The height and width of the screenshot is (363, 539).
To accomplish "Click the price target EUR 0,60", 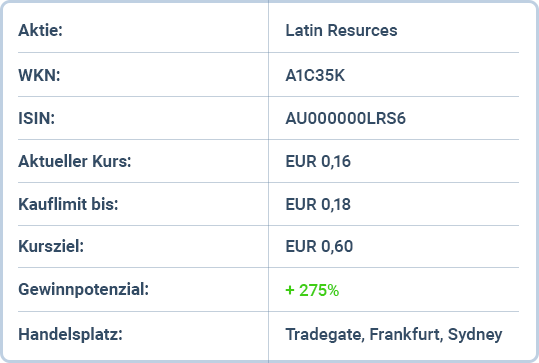I will click(319, 246).
